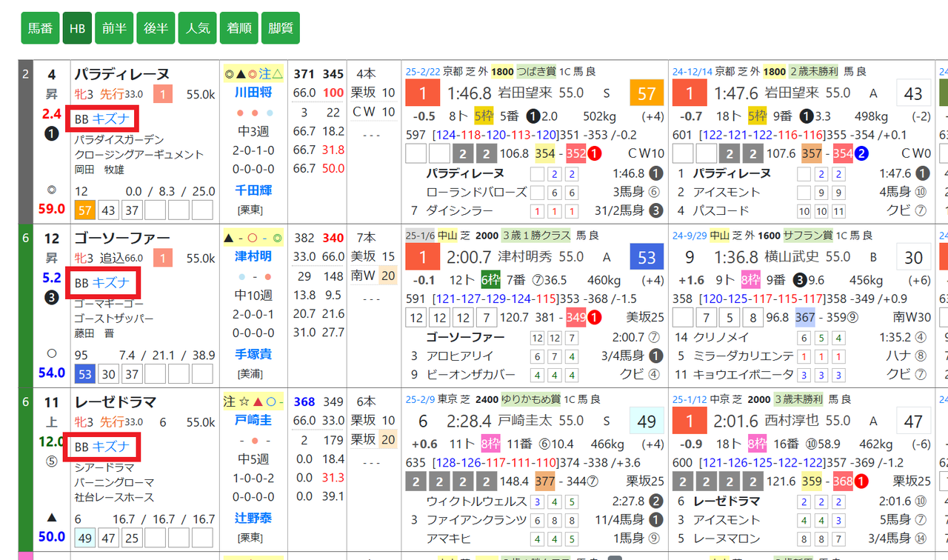Image resolution: width=948 pixels, height=560 pixels.
Task: Sort by 馬番 button
Action: [x=40, y=28]
